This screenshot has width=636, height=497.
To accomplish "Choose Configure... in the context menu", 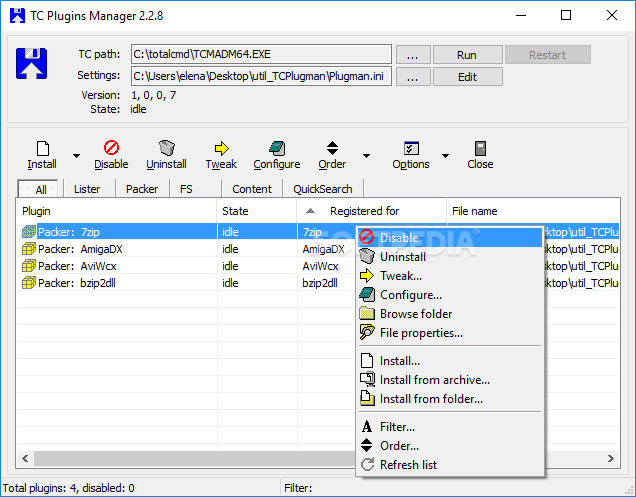I will (x=450, y=295).
